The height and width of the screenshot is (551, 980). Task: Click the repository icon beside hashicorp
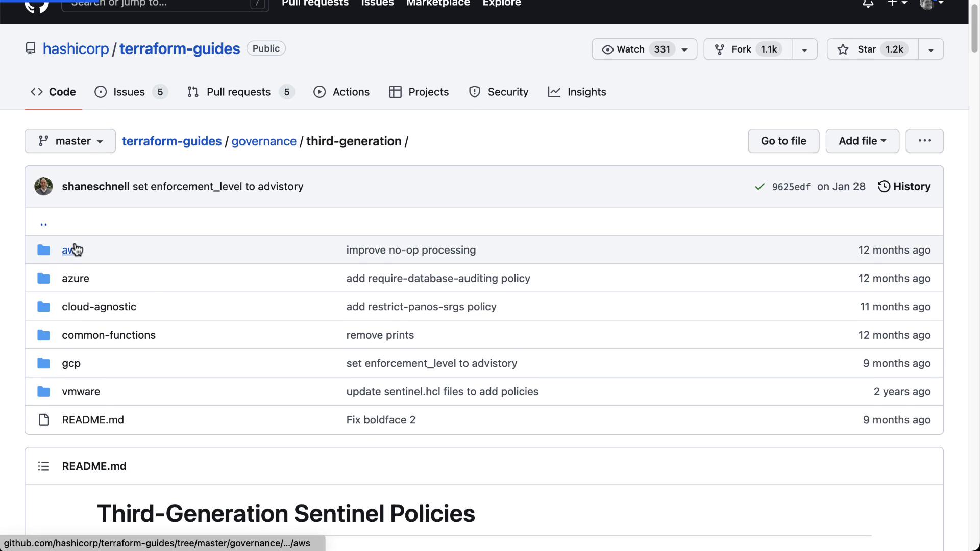31,48
